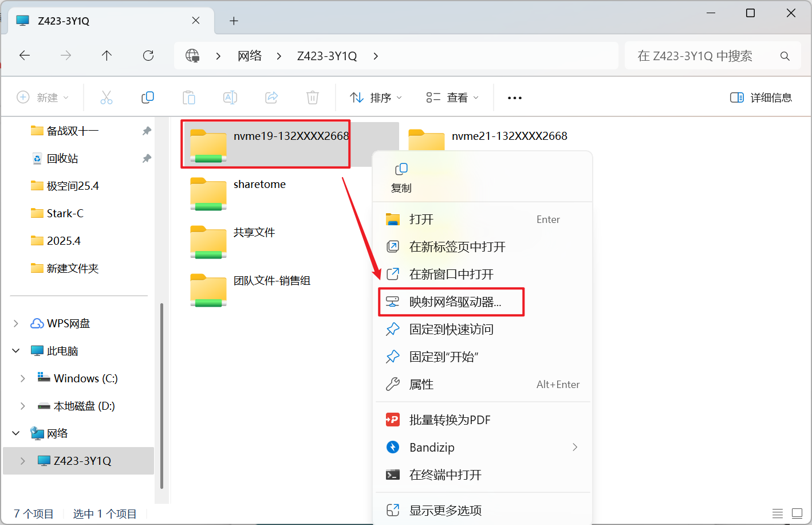The height and width of the screenshot is (525, 812).
Task: Choose 批量转换为PDF menu entry
Action: tap(483, 420)
